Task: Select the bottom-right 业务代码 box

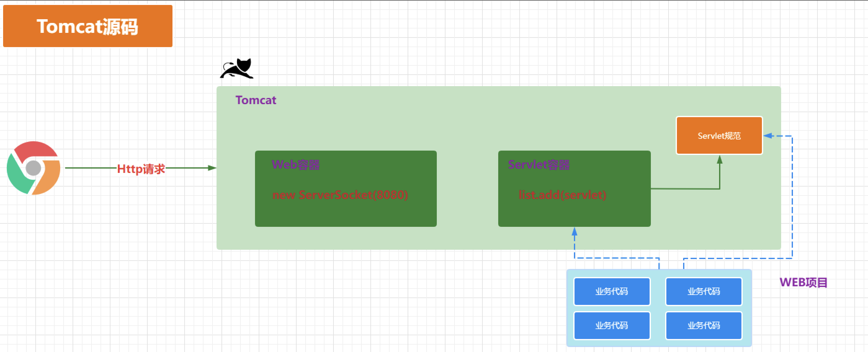Action: 704,325
